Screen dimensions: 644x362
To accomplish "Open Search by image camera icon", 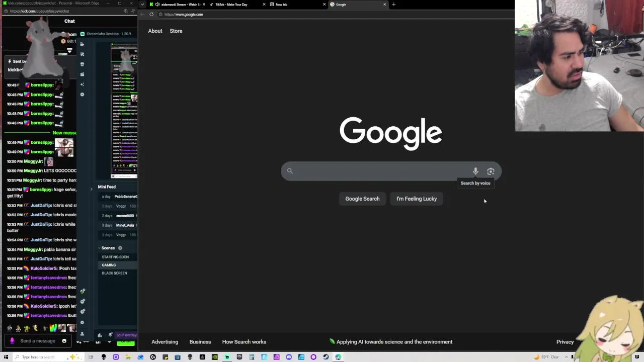I will [x=491, y=171].
